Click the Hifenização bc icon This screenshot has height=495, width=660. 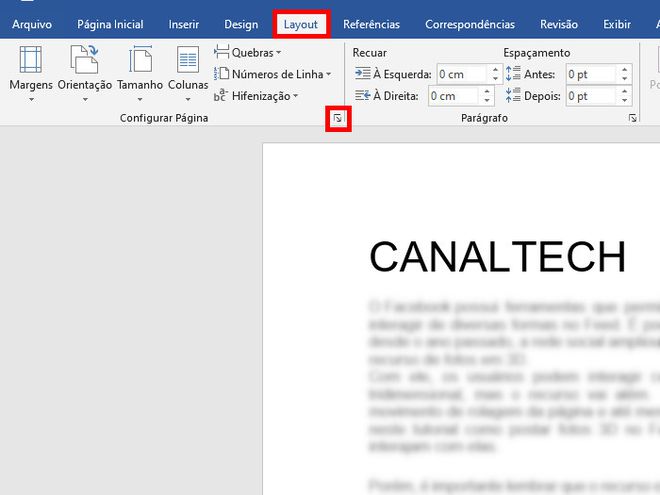pos(221,96)
